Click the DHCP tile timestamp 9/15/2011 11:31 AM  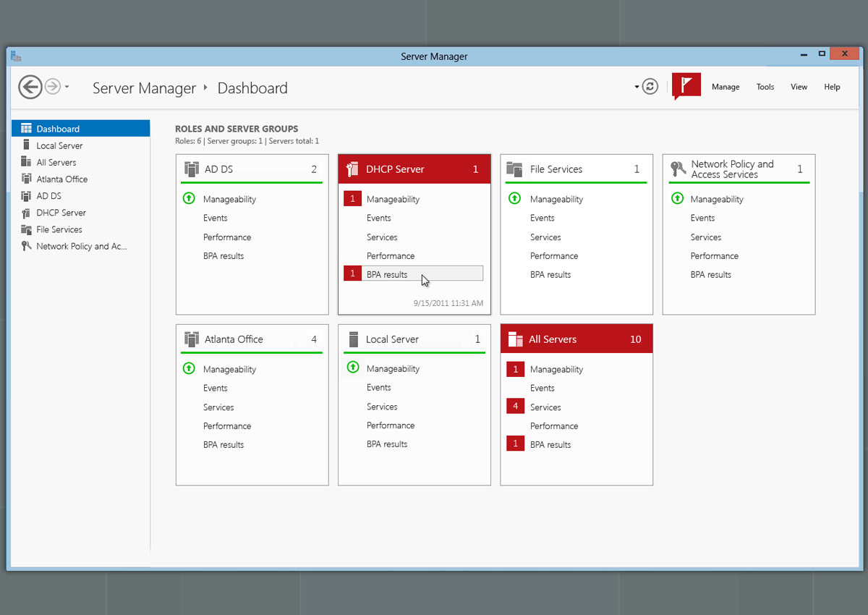(x=448, y=303)
